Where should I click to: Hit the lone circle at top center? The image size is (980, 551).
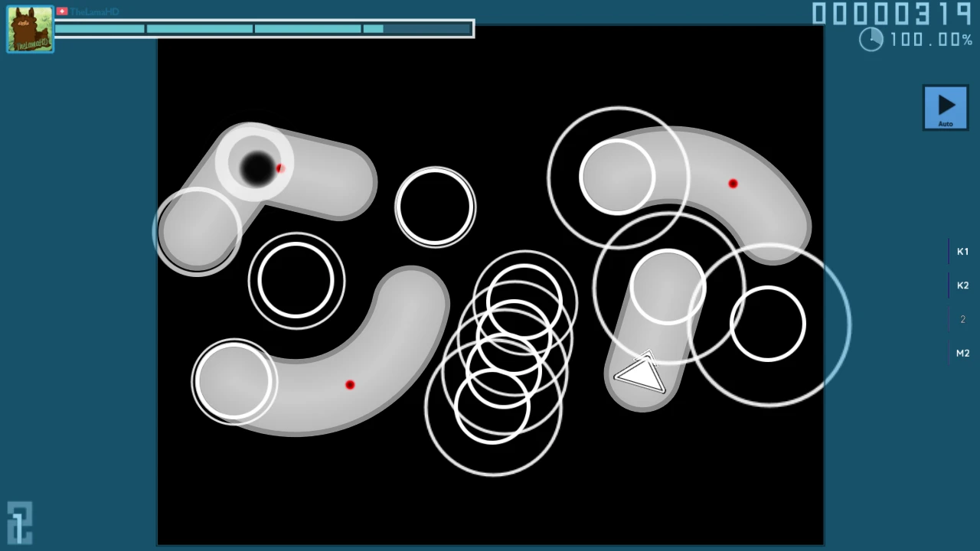435,207
